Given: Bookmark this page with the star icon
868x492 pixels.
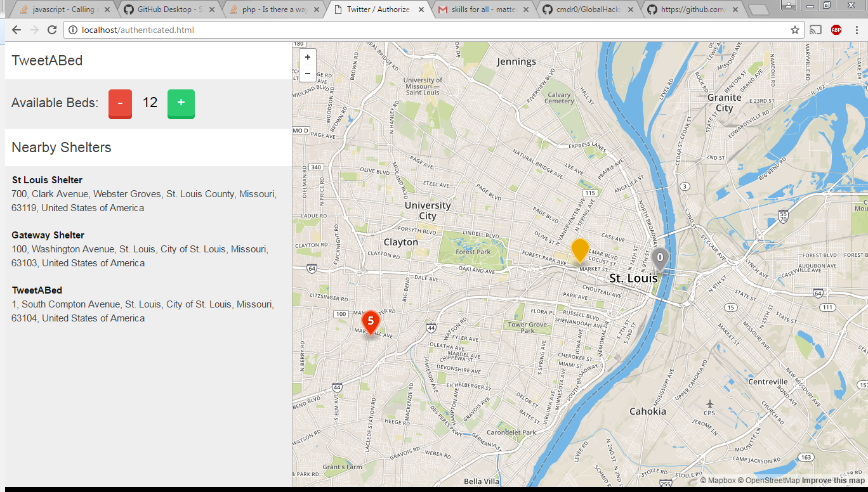Looking at the screenshot, I should (x=795, y=30).
